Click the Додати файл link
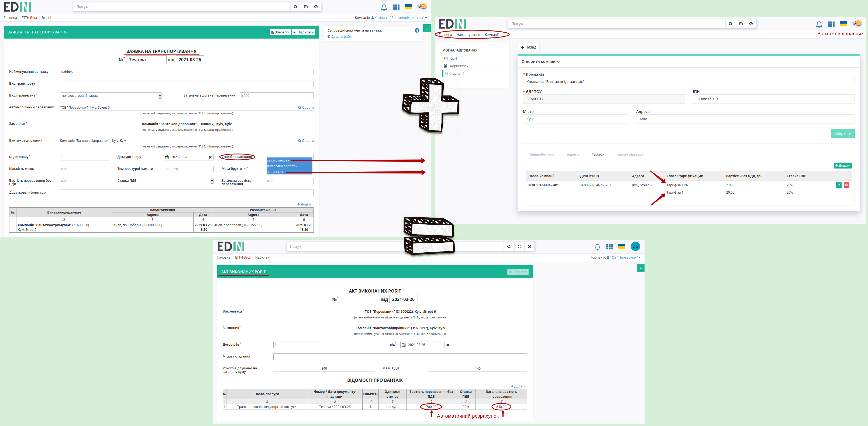868x426 pixels. click(340, 37)
